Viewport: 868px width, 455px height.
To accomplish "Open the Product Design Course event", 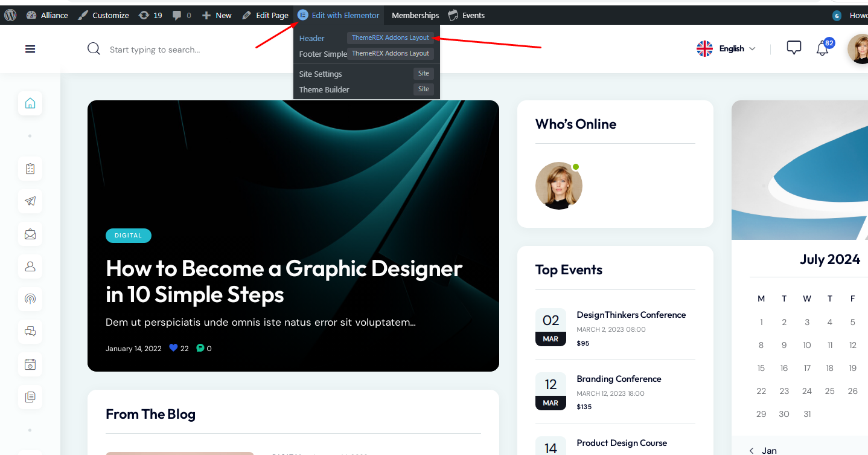I will [622, 443].
